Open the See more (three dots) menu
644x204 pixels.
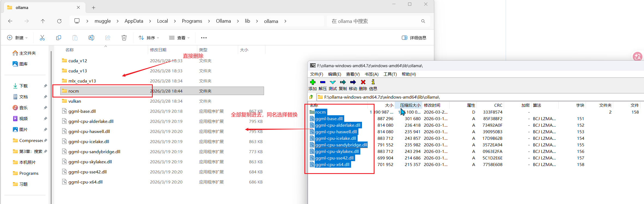(x=204, y=38)
